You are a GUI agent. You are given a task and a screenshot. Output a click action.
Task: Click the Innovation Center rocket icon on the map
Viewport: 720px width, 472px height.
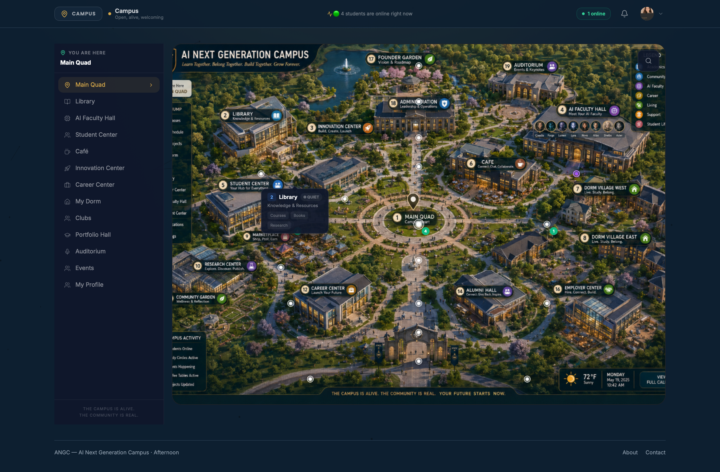368,128
